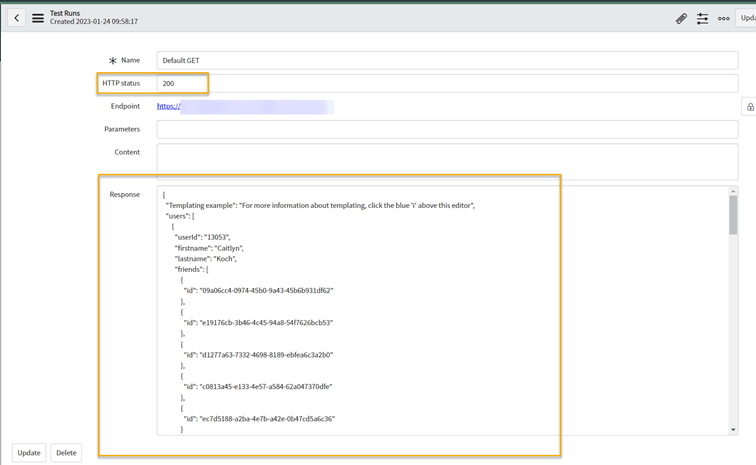Click the HTTP status field label
This screenshot has height=465, width=756.
coord(121,83)
